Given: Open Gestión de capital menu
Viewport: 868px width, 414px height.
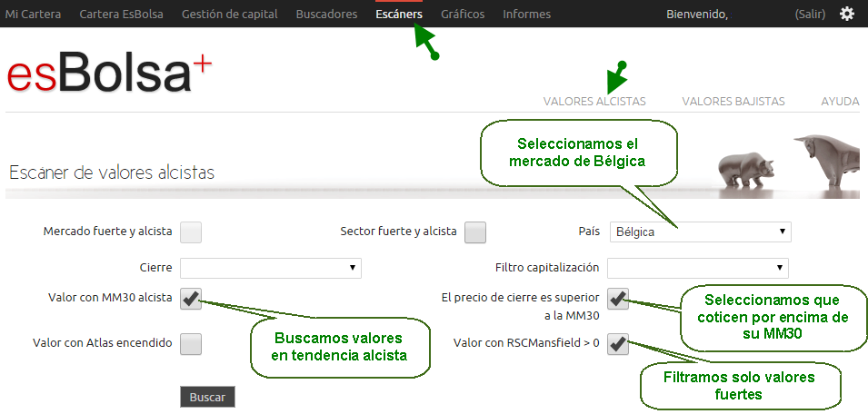Looking at the screenshot, I should click(x=230, y=15).
